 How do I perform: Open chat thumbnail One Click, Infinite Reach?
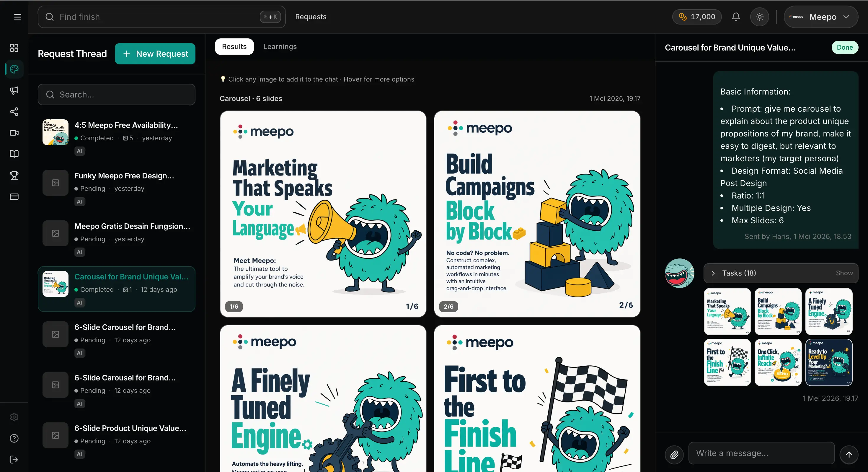(778, 362)
